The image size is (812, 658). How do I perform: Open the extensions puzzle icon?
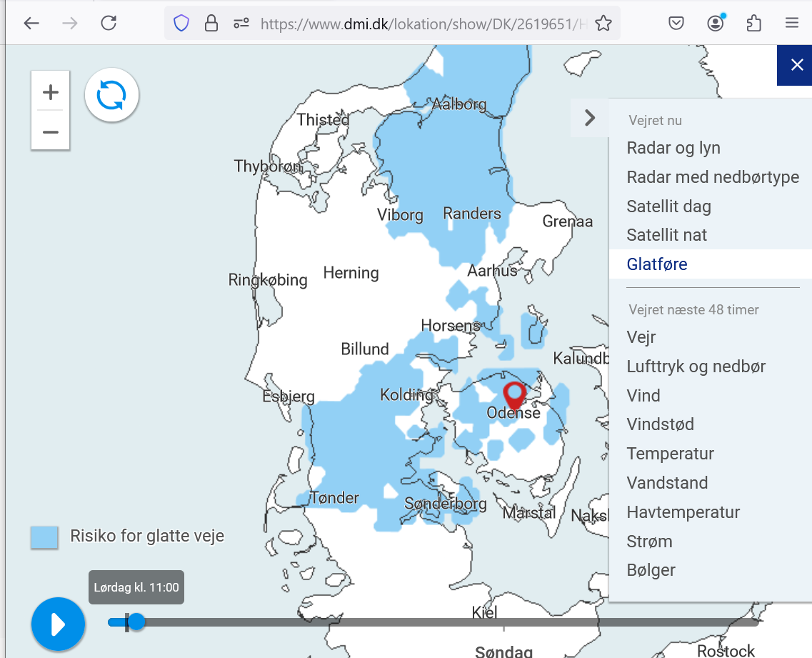point(754,24)
